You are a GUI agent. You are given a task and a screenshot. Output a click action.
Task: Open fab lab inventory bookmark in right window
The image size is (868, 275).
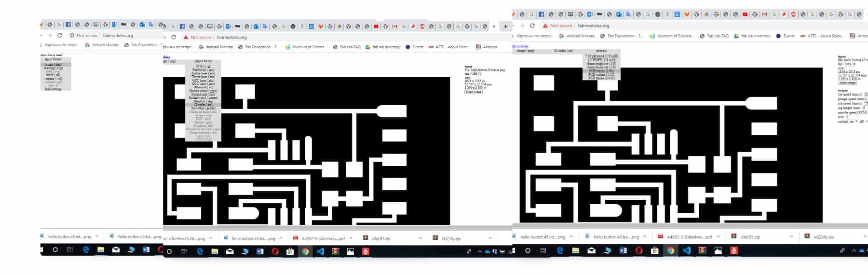click(752, 36)
